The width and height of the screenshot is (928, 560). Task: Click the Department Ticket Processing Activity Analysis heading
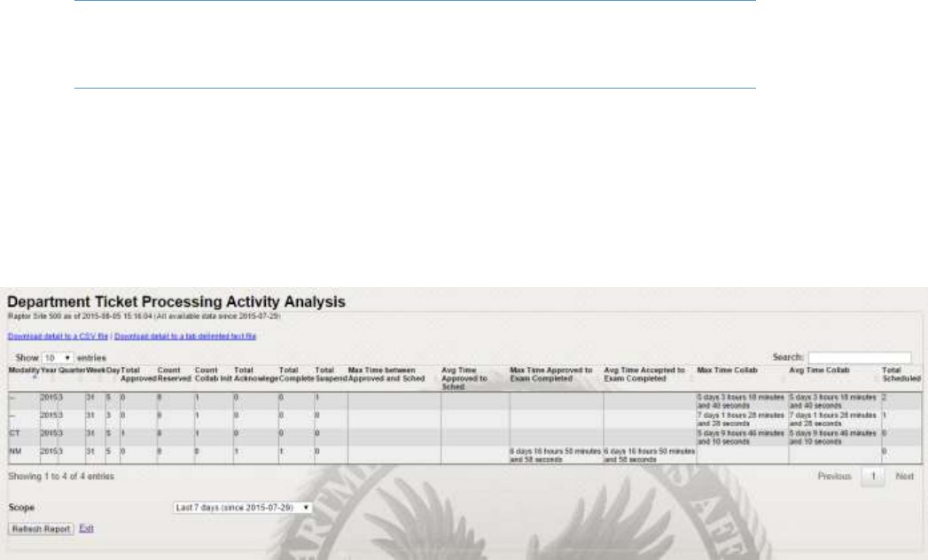click(x=176, y=302)
